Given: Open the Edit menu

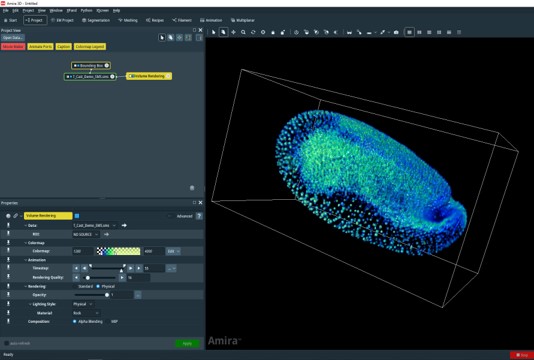Looking at the screenshot, I should coord(15,11).
